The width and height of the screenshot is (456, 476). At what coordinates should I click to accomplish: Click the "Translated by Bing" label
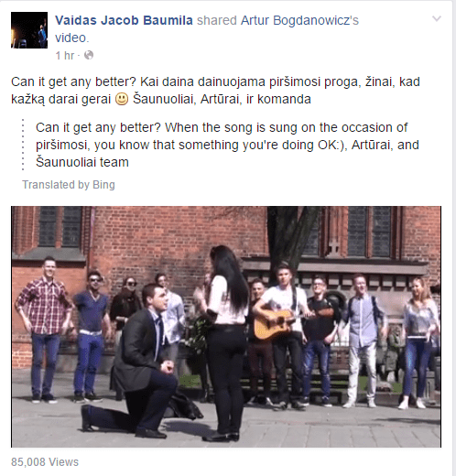click(x=69, y=185)
